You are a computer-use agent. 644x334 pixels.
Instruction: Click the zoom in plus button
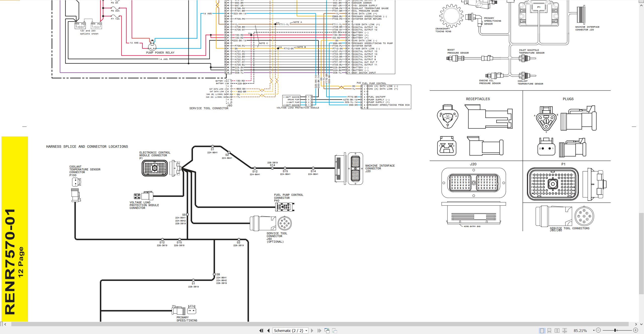coord(635,330)
